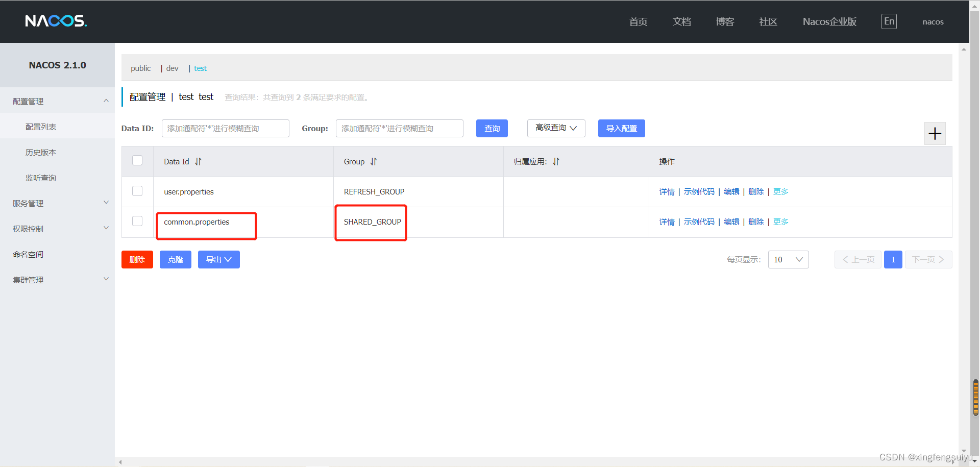Screen dimensions: 980x467
Task: Open Nacos企业版 in top navigation
Action: point(829,21)
